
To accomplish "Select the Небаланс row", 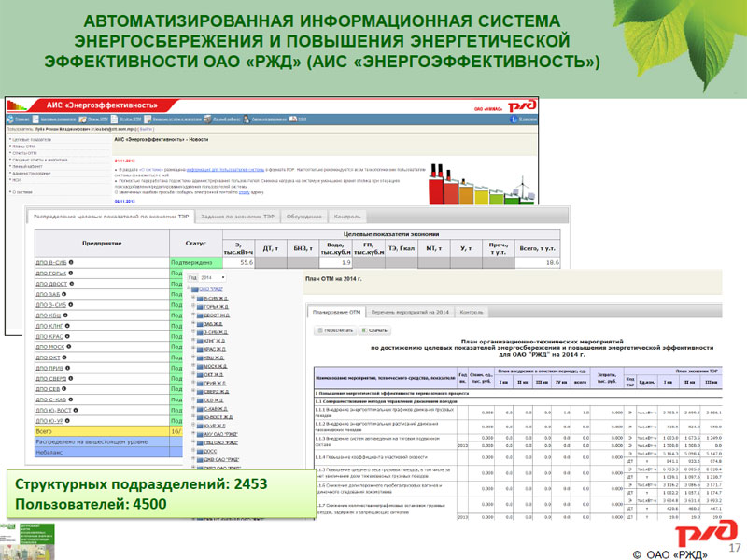I will 108,453.
